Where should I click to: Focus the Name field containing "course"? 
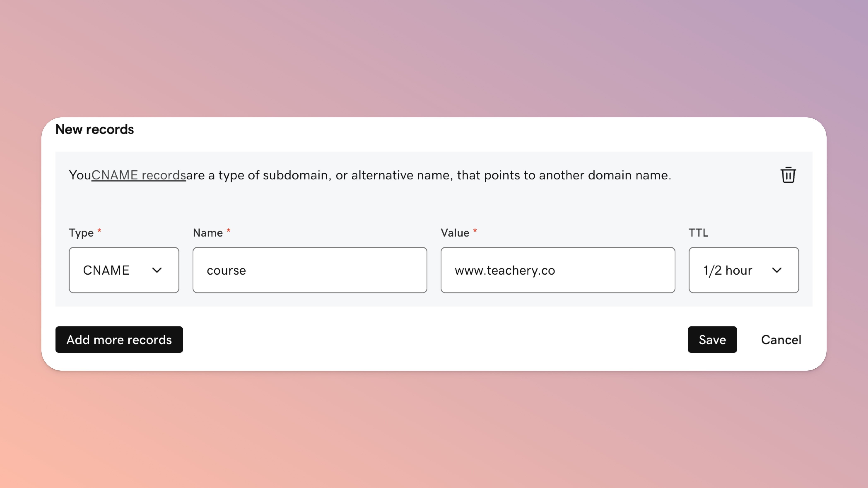click(x=310, y=270)
